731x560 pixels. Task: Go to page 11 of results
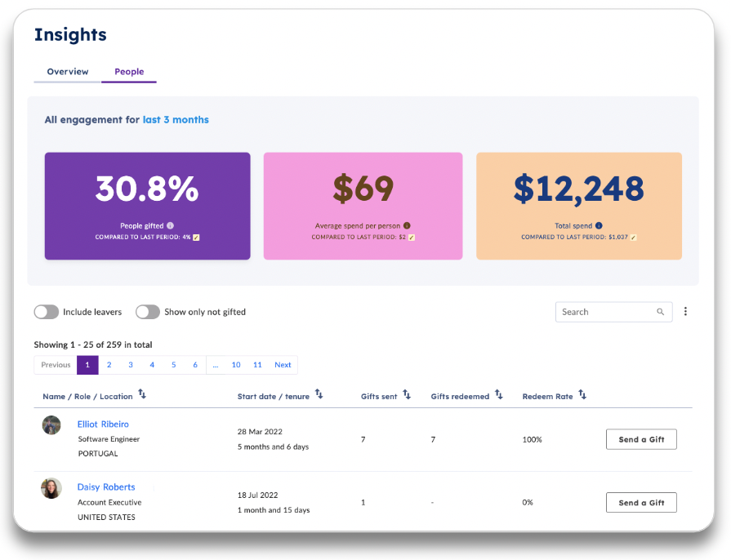pos(257,365)
